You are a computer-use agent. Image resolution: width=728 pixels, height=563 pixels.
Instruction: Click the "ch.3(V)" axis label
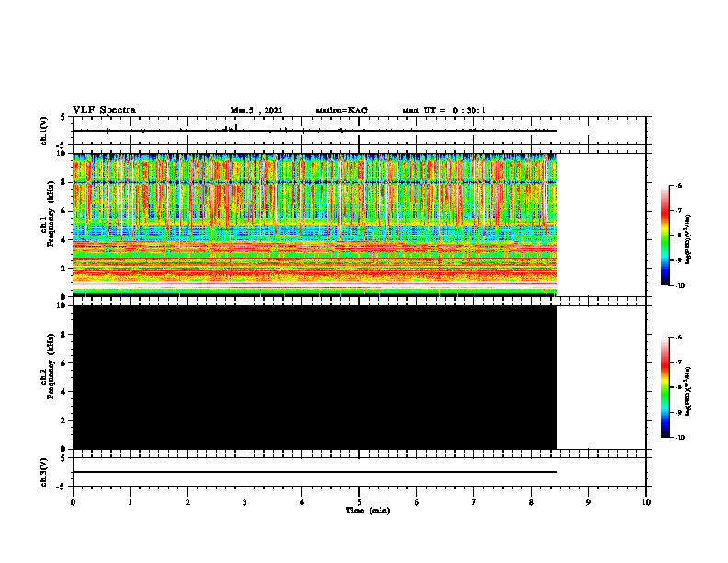coord(44,473)
